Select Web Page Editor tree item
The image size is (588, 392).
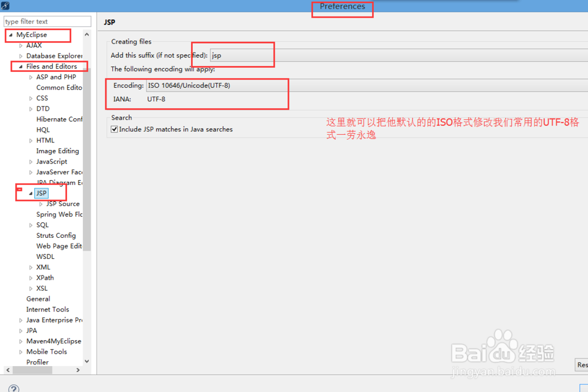coord(59,246)
